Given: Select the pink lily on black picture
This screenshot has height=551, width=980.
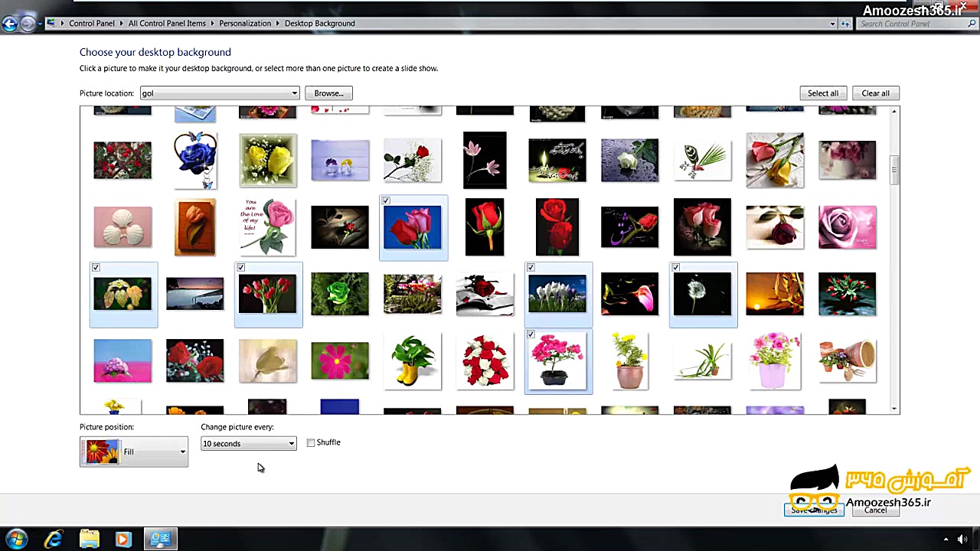Looking at the screenshot, I should pos(485,160).
